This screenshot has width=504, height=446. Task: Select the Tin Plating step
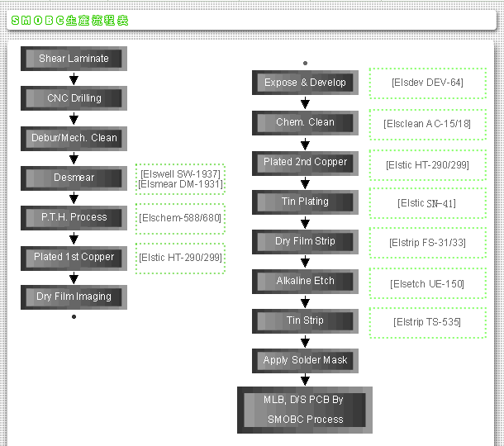coord(305,202)
